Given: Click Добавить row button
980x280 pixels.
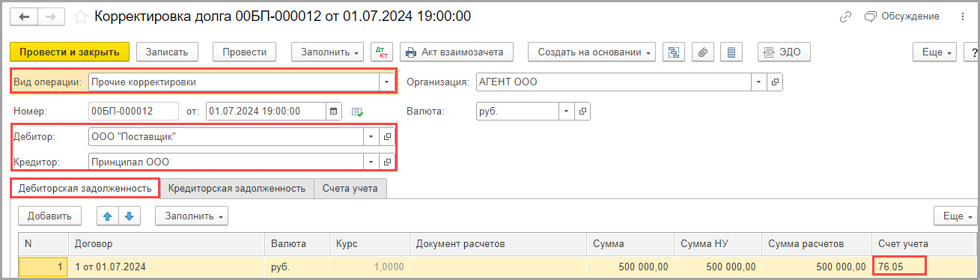Looking at the screenshot, I should click(x=49, y=216).
